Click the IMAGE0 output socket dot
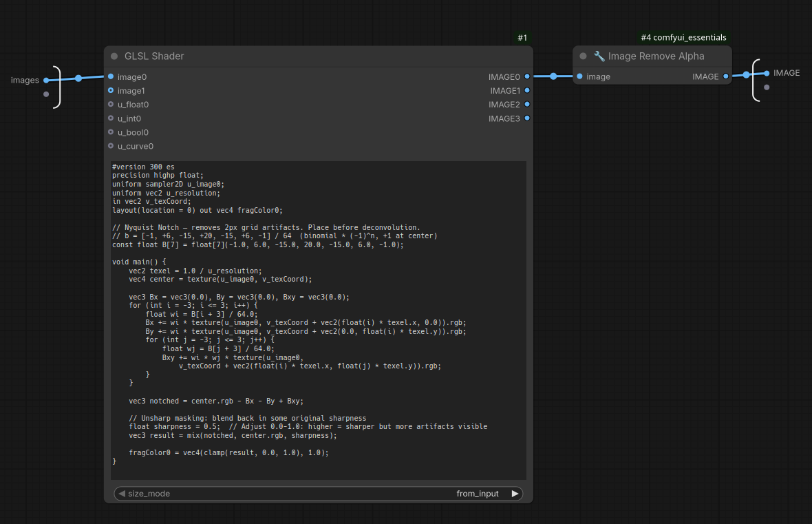The height and width of the screenshot is (524, 812). point(527,76)
